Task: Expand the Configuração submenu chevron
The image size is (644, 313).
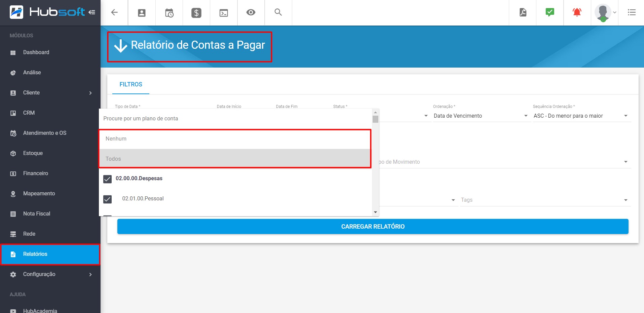Action: click(x=90, y=274)
